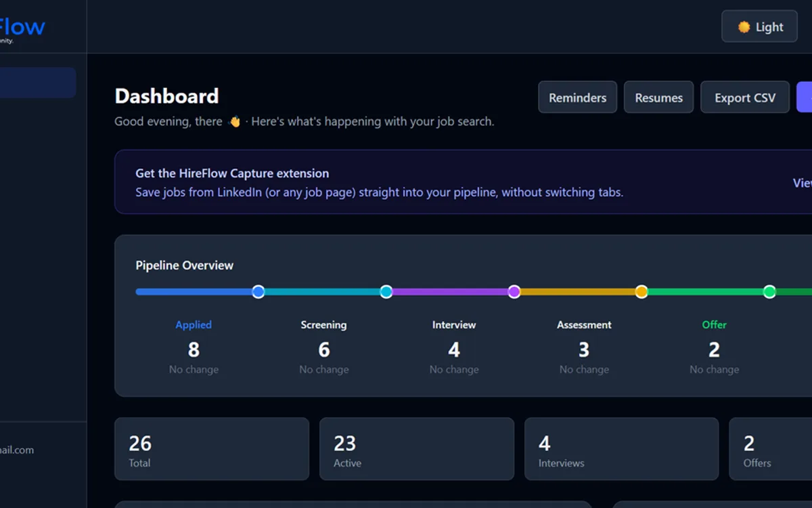Switch to Light theme
Screen dimensions: 812x508
tap(759, 26)
